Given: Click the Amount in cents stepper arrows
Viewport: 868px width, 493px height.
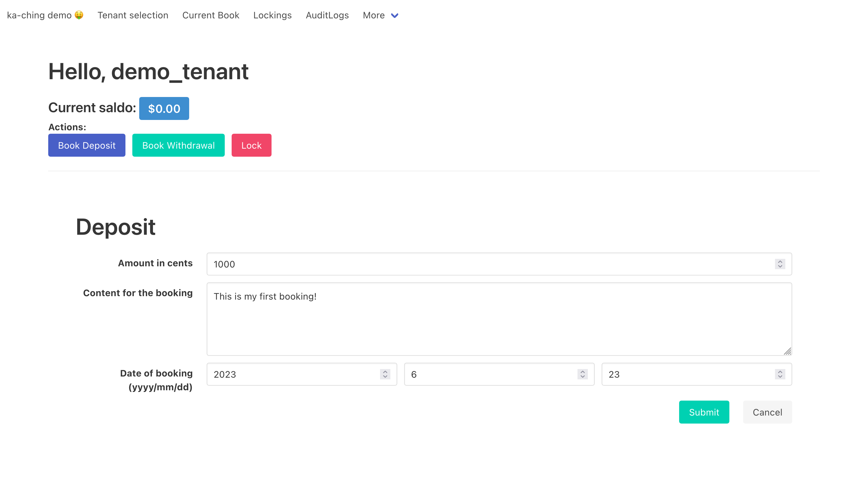Looking at the screenshot, I should click(780, 264).
